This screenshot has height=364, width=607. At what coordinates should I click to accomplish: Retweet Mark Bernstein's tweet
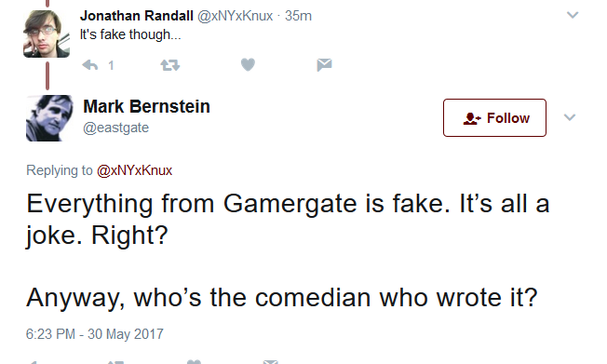pos(115,362)
